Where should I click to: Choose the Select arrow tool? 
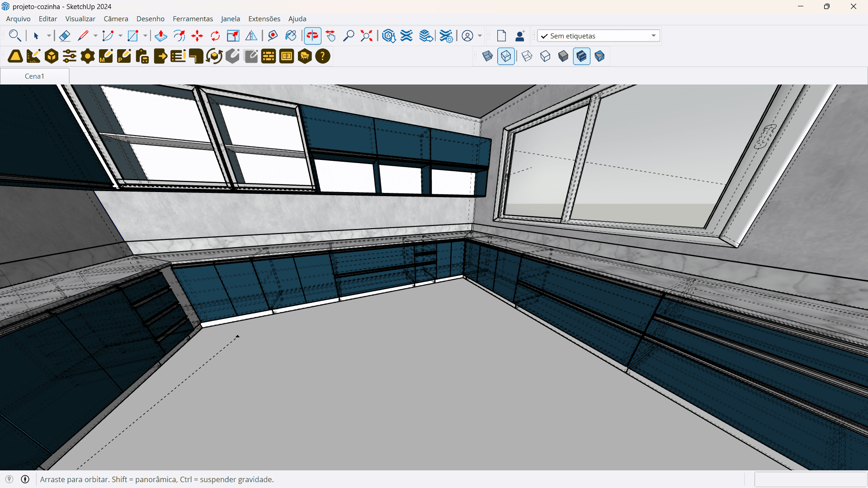36,36
